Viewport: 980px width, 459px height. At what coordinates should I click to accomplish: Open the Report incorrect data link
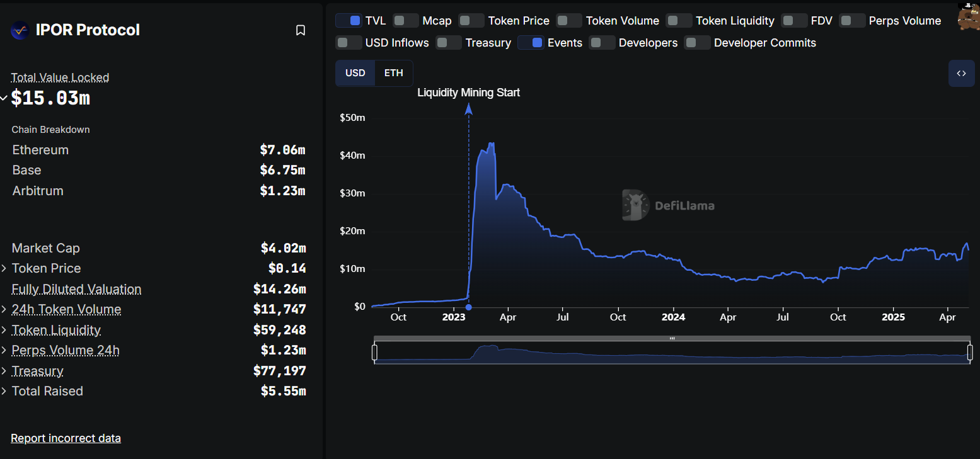[x=66, y=438]
